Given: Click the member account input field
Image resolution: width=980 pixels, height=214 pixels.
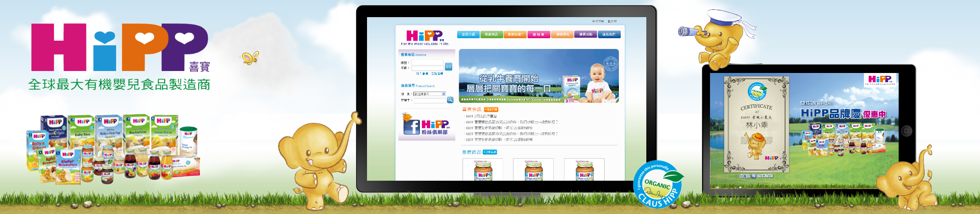Looking at the screenshot, I should (x=427, y=63).
